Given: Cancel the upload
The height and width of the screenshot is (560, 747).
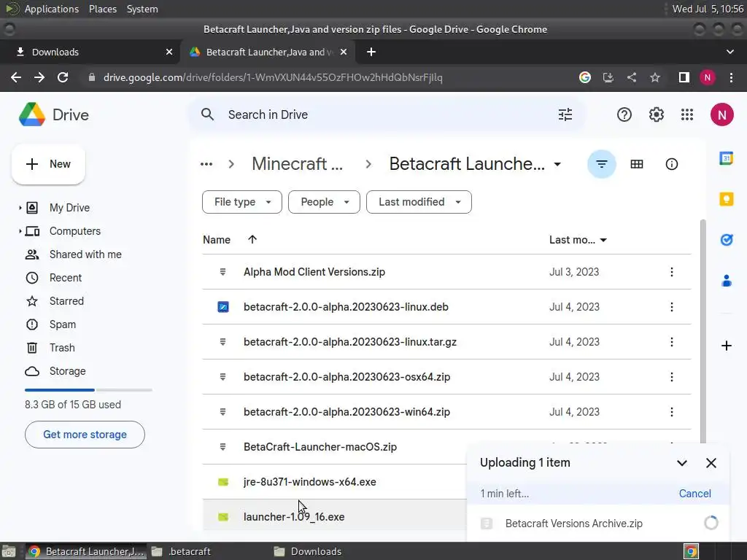Looking at the screenshot, I should (694, 494).
